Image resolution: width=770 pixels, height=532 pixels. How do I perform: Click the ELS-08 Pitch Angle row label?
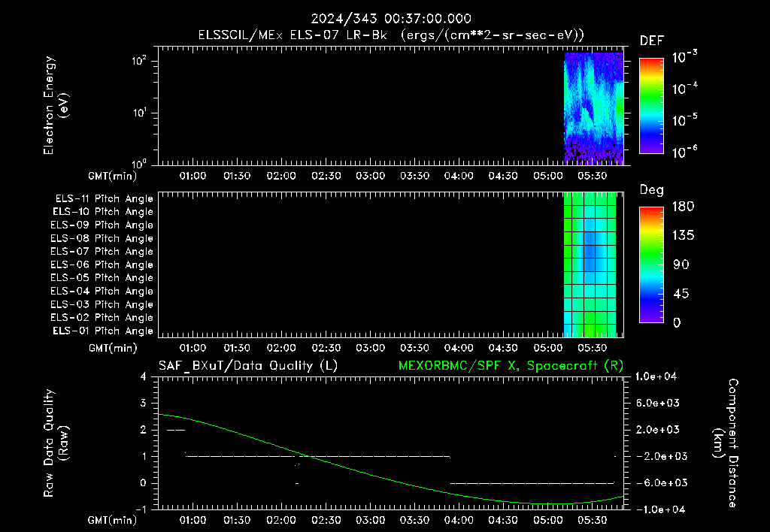tap(102, 238)
